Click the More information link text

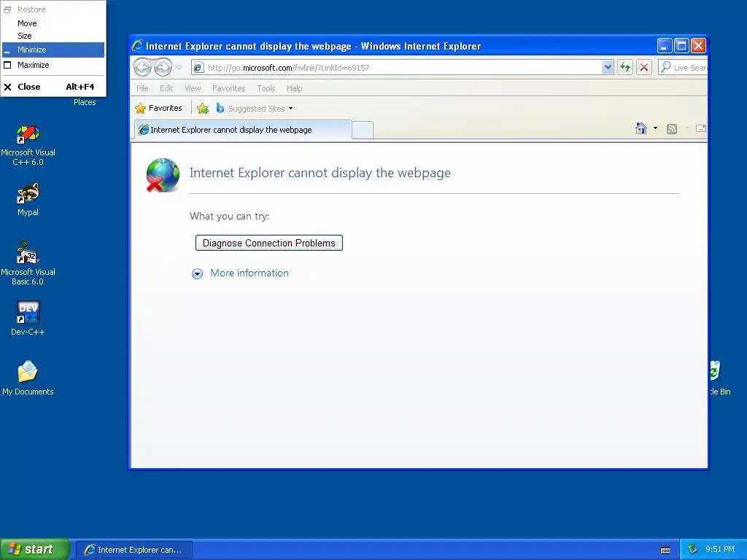(x=249, y=273)
